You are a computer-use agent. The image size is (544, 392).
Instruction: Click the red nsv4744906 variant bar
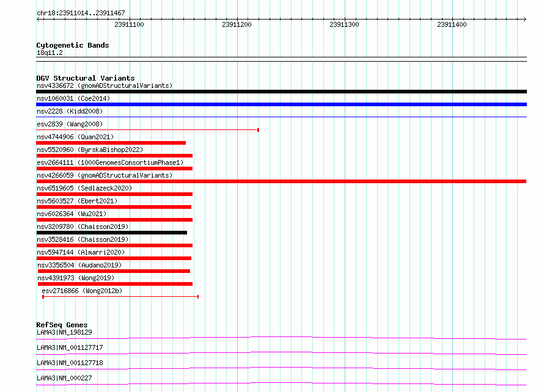click(x=111, y=143)
